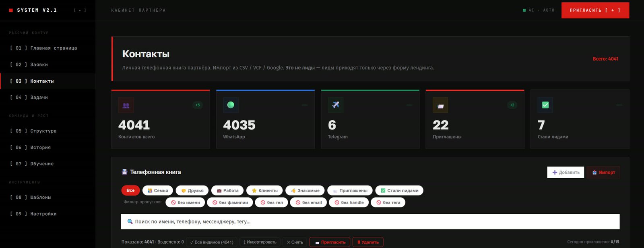
Task: Focus the contact search field
Action: (370, 221)
